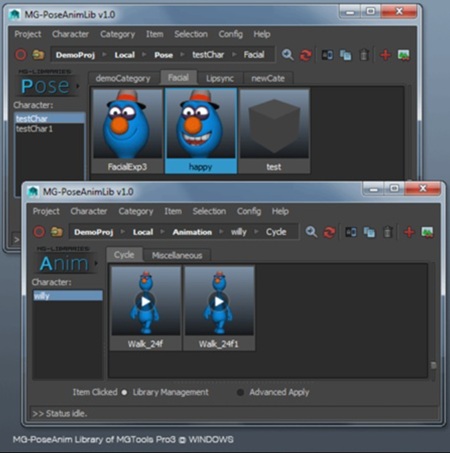Click testChar breadcrumb in path bar
Image resolution: width=450 pixels, height=453 pixels.
pyautogui.click(x=208, y=55)
